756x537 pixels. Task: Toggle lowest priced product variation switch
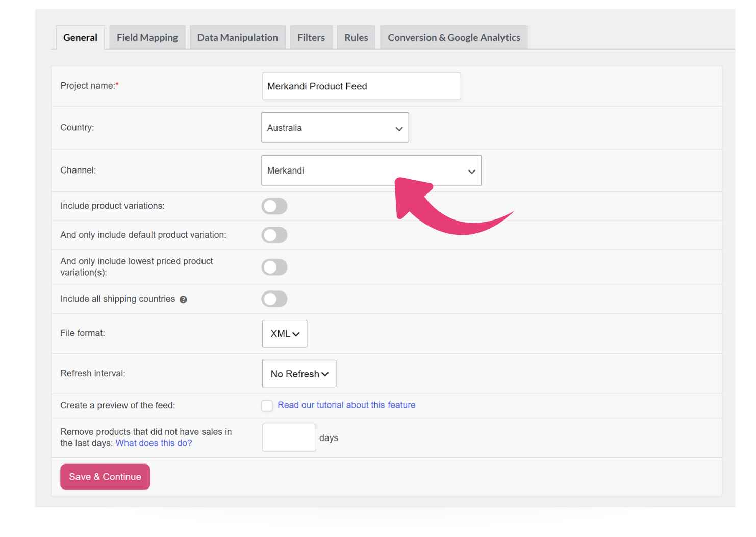[274, 267]
